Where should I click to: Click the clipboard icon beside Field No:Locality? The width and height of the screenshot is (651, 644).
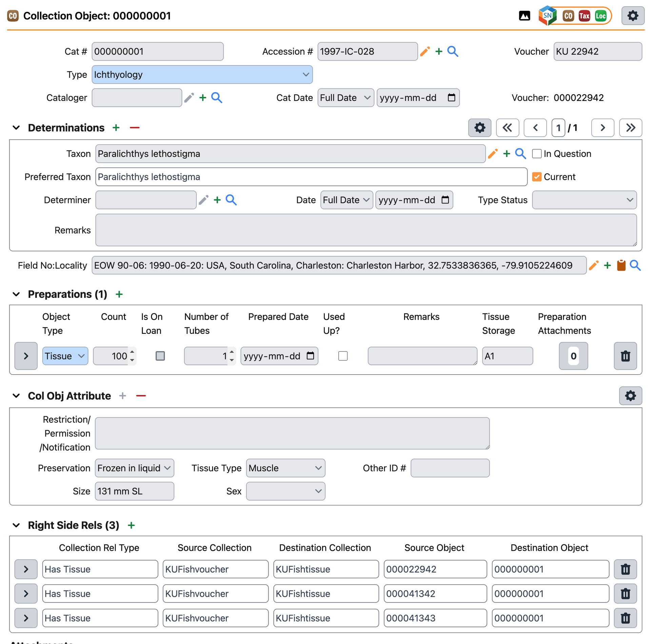pyautogui.click(x=621, y=265)
